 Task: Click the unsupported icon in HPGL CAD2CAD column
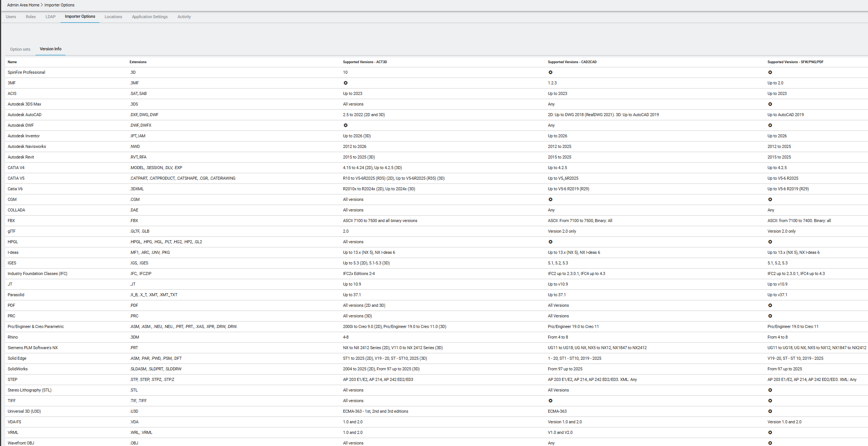pos(550,242)
